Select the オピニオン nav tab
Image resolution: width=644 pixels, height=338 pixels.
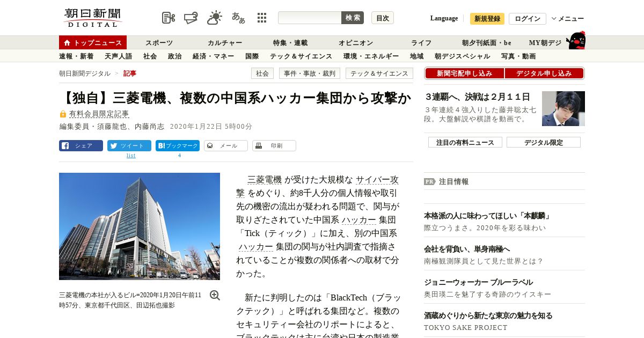(x=356, y=42)
